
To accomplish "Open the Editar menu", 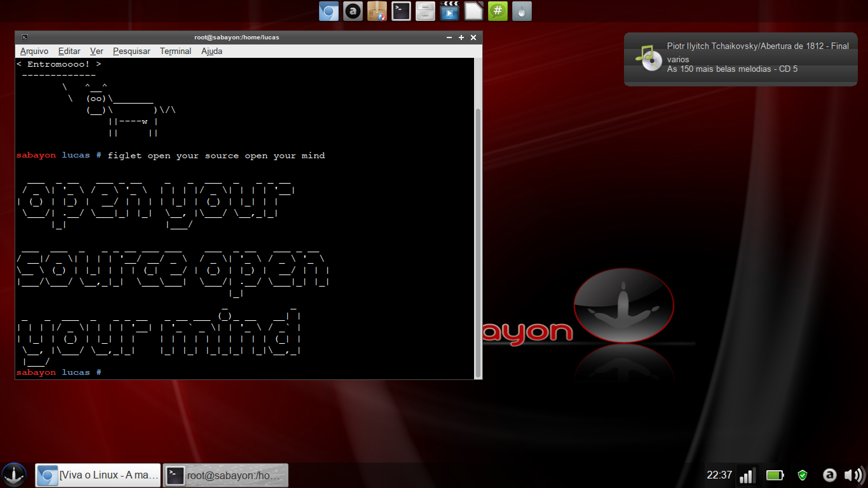I will click(x=69, y=51).
